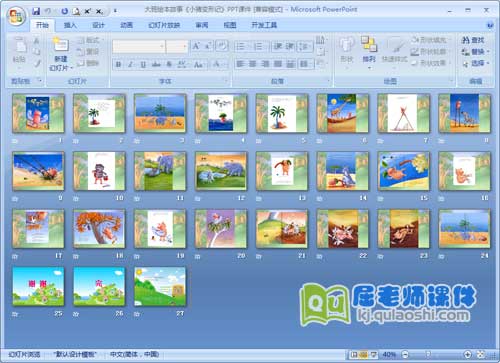Toggle Center text alignment

tap(253, 64)
